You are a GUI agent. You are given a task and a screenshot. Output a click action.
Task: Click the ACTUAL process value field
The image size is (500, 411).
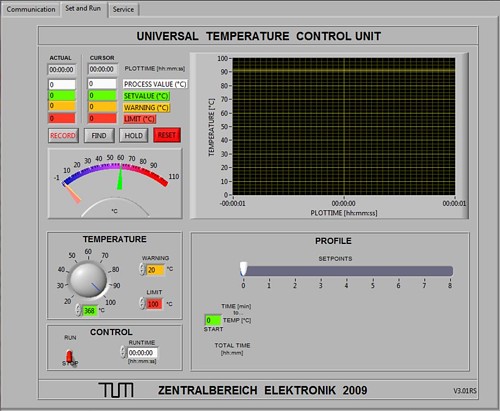62,85
